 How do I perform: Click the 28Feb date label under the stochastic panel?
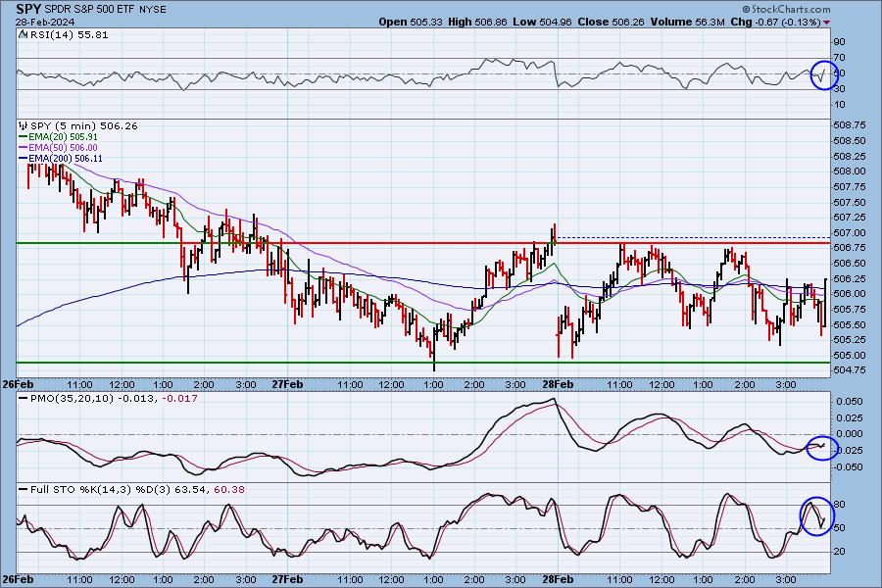tap(558, 579)
